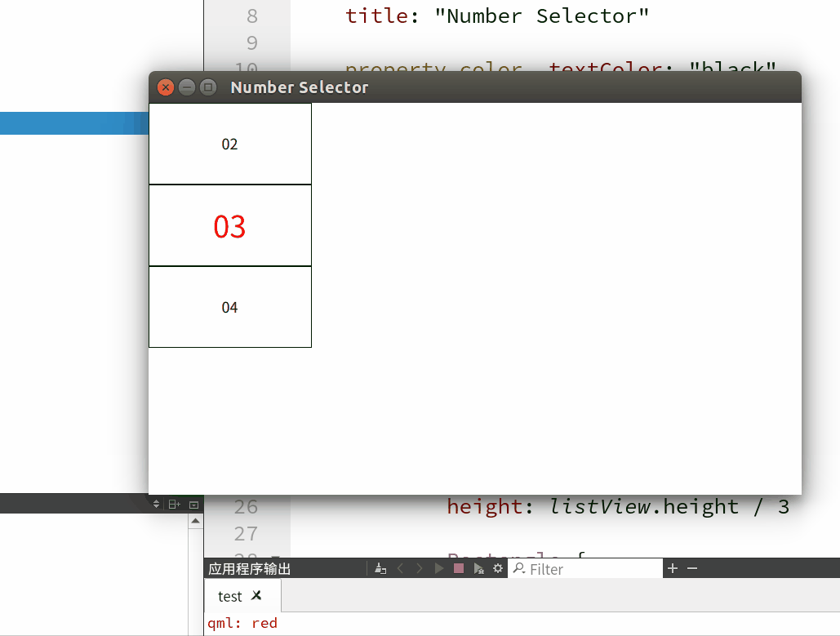Click the 'qml: red' output line
The height and width of the screenshot is (636, 840).
click(x=242, y=623)
